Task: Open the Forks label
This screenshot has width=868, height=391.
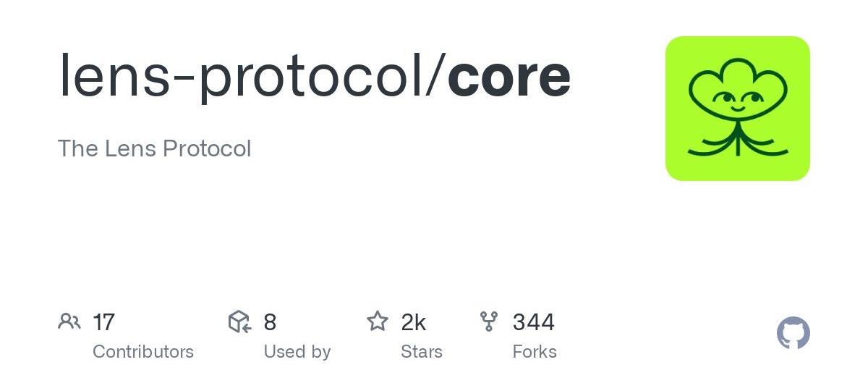Action: 535,352
